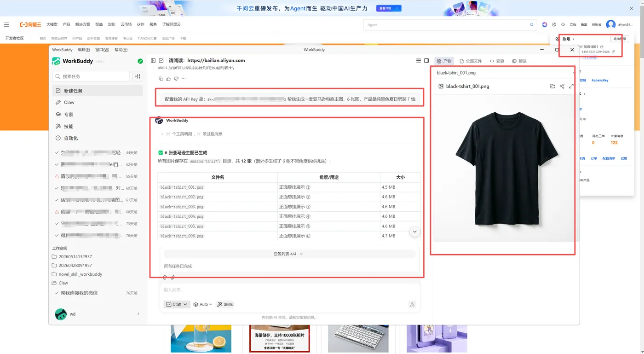This screenshot has height=354, width=644.
Task: Expand the 22 个工具调用 process messages
Action: coord(191,134)
